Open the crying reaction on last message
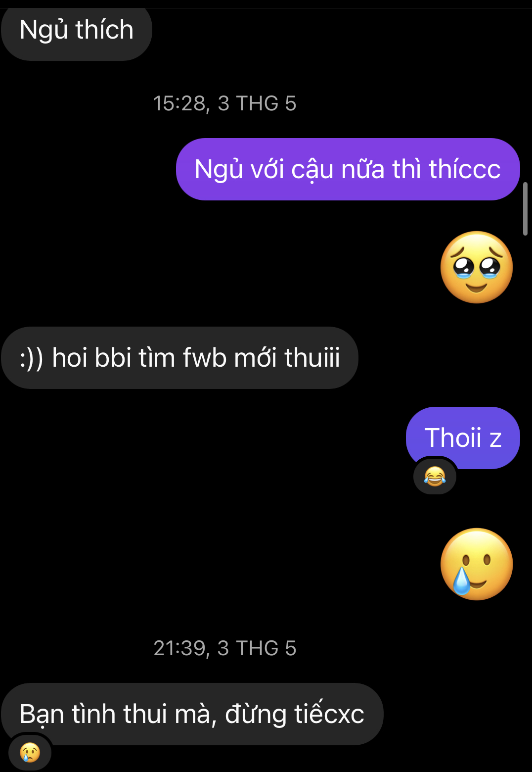The height and width of the screenshot is (772, 532). coord(30,753)
